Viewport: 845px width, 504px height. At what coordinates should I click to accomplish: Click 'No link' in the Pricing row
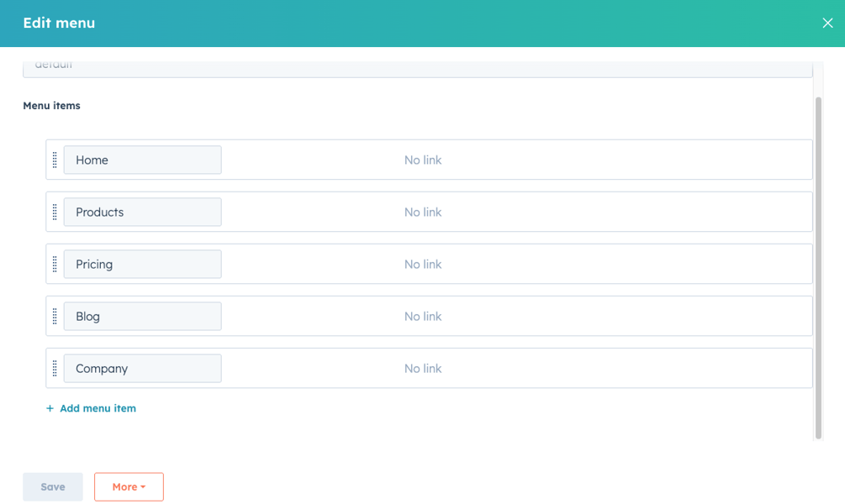[422, 264]
